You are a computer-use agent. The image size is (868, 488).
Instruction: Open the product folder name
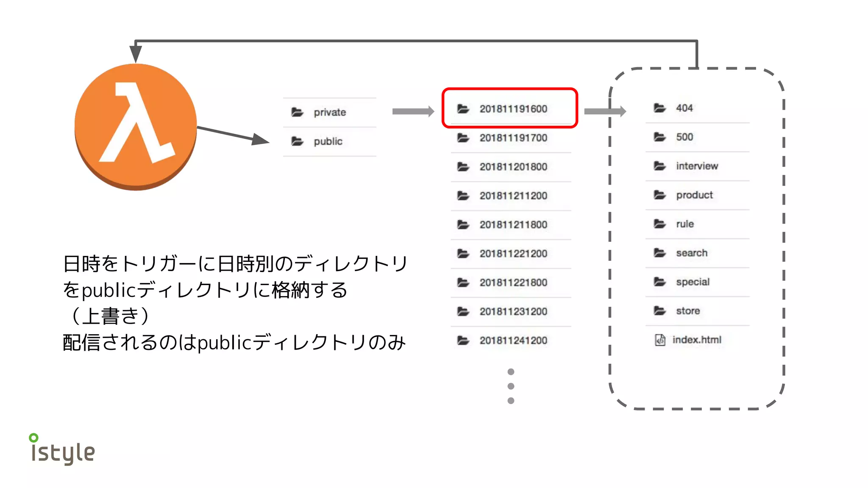click(694, 195)
